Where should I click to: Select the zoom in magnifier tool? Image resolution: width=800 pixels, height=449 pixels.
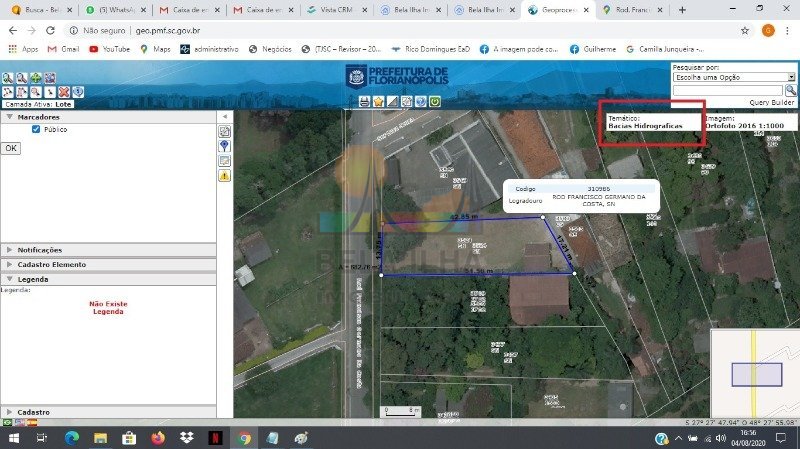pyautogui.click(x=8, y=78)
